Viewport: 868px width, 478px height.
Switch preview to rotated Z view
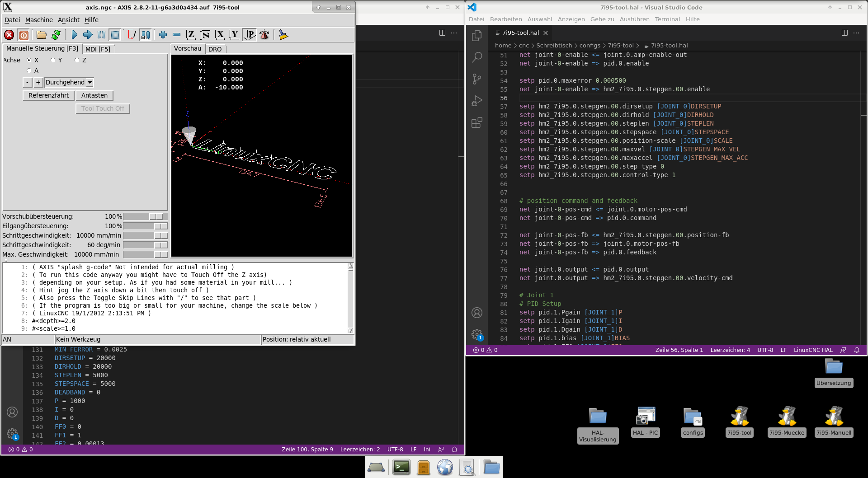[x=205, y=35]
